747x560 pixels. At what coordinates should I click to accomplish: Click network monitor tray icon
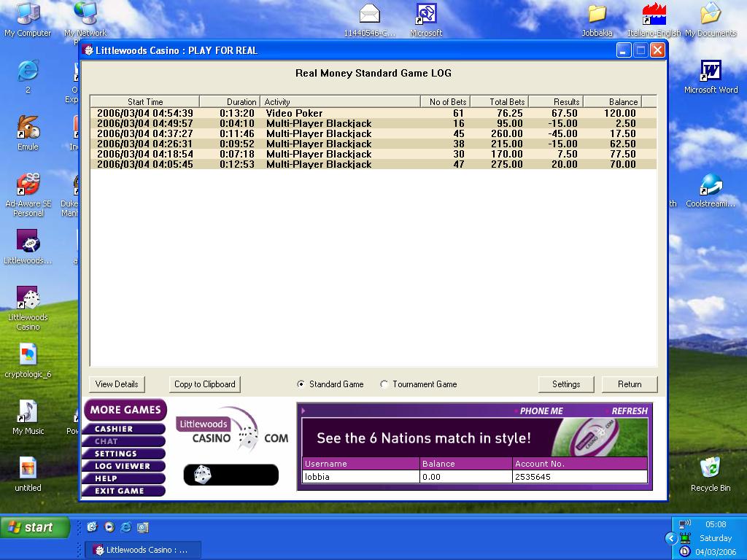coord(685,538)
